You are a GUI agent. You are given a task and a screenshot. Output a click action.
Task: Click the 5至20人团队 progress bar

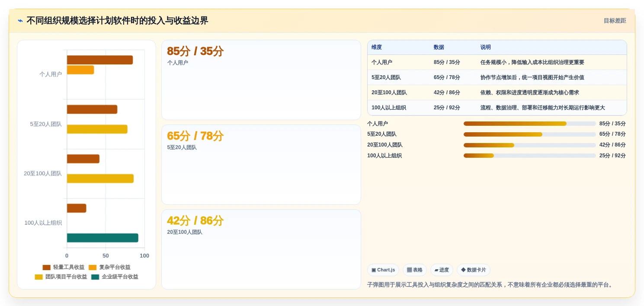click(530, 134)
